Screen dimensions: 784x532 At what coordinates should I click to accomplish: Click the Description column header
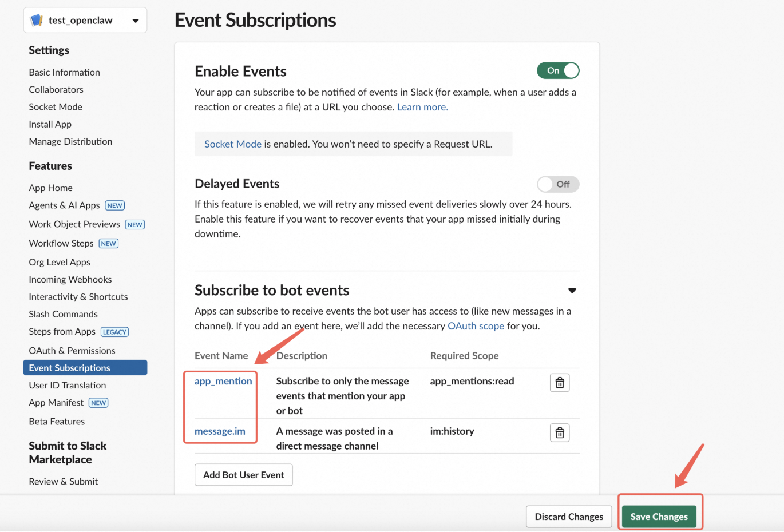pos(302,356)
